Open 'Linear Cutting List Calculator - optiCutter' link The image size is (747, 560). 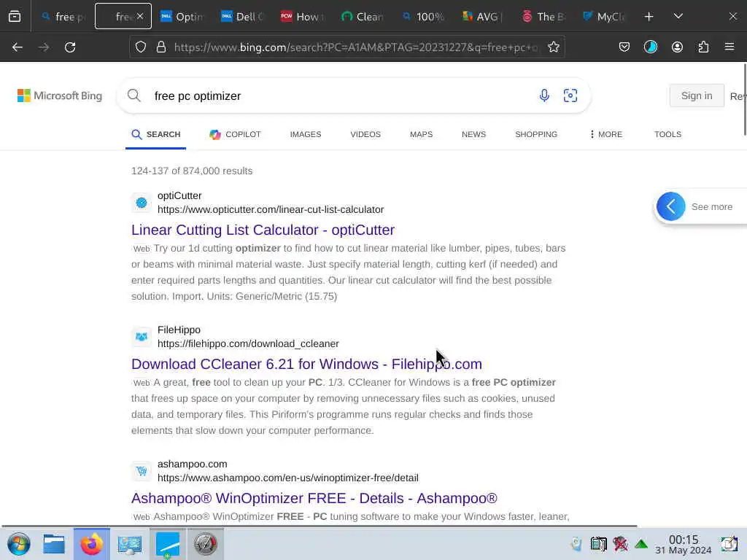pos(263,230)
